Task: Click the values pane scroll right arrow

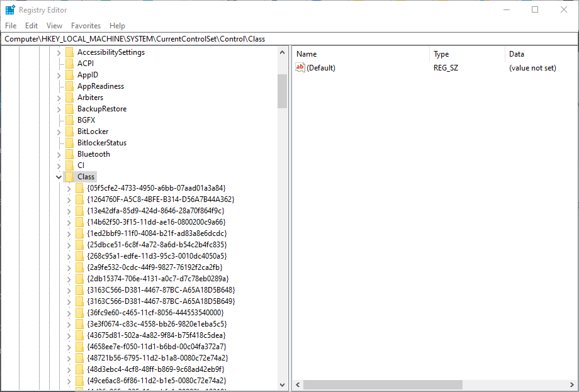Action: pos(572,385)
